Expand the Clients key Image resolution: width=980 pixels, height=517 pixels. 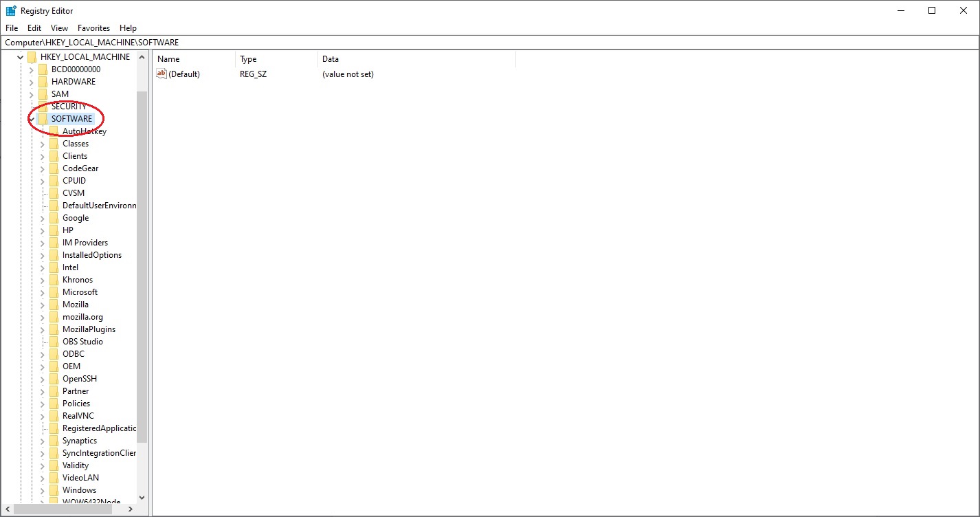coord(42,156)
